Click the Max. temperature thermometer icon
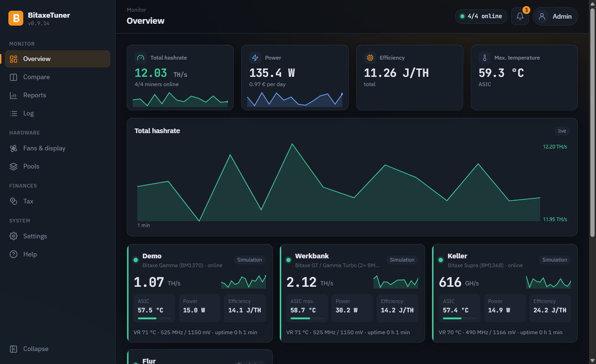Screen dimensions: 596x364 coord(485,58)
